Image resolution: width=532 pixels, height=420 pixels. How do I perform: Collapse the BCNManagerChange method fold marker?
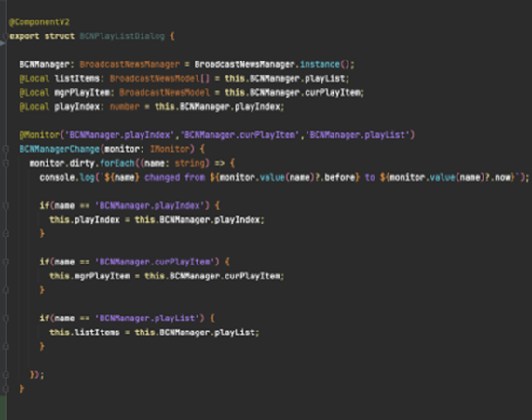pos(6,149)
